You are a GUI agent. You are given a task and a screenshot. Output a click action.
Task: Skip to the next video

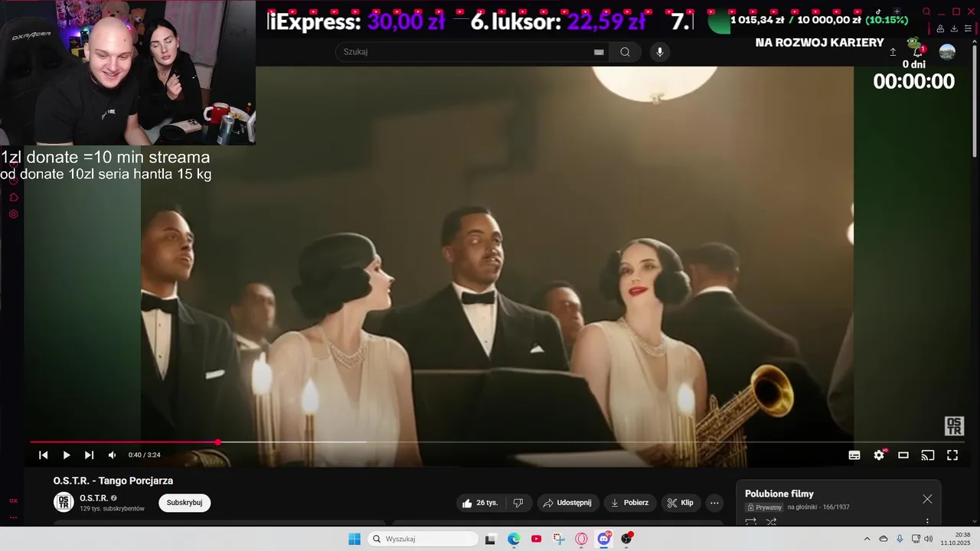pyautogui.click(x=89, y=455)
